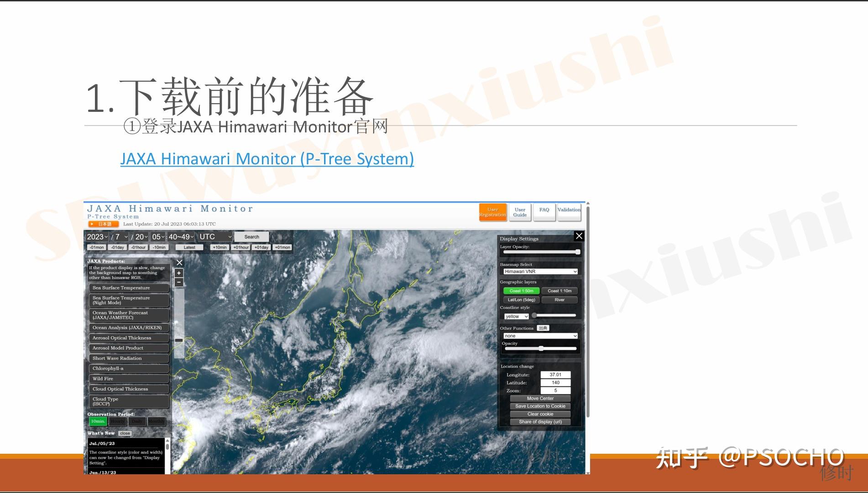Switch observation period to Monthly

156,421
